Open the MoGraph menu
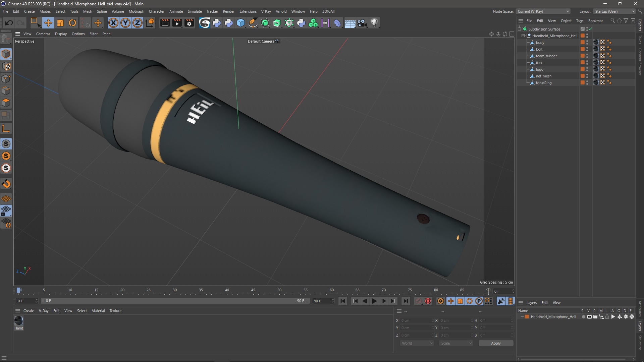Screen dimensions: 644x362 pyautogui.click(x=136, y=11)
